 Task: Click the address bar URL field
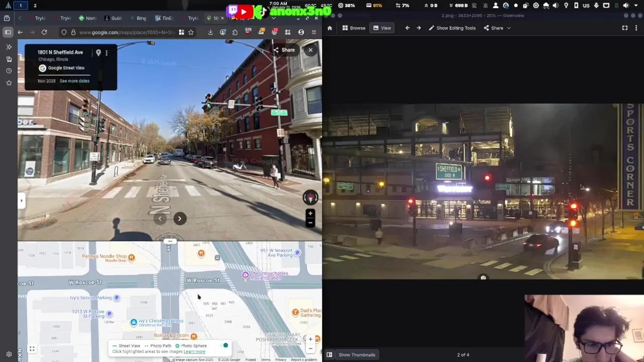click(x=126, y=32)
